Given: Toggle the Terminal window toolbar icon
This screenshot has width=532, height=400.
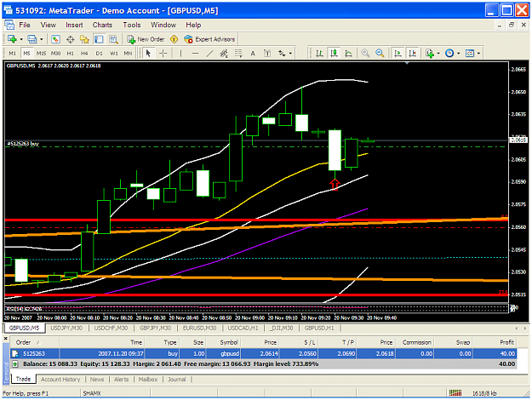Looking at the screenshot, I should [x=99, y=39].
